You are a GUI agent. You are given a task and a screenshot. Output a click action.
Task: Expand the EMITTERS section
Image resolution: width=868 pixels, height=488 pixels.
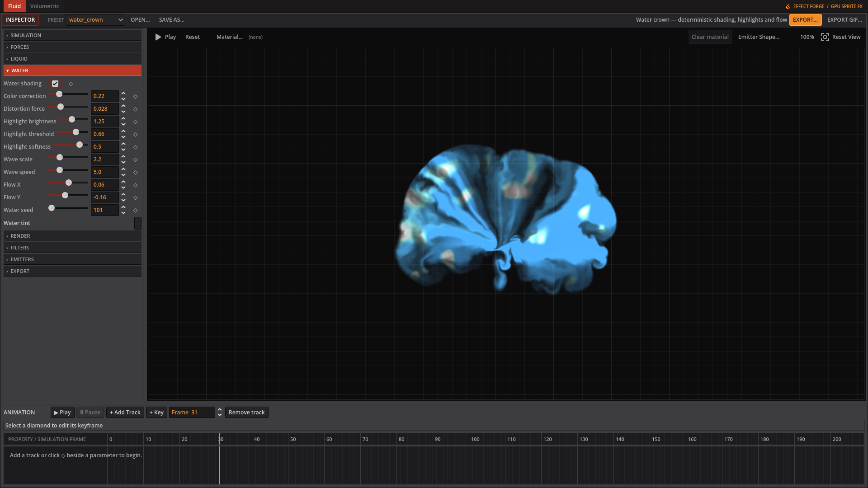(x=72, y=259)
